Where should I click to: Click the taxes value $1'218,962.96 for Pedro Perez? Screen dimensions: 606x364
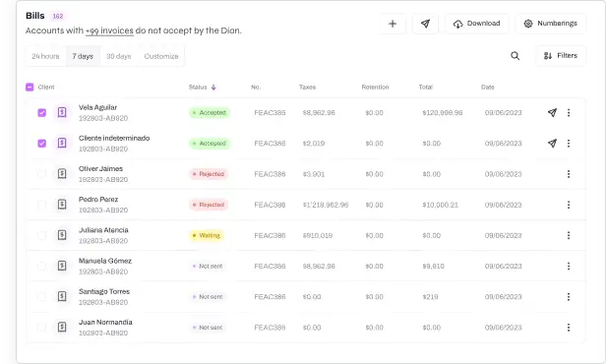pyautogui.click(x=326, y=205)
